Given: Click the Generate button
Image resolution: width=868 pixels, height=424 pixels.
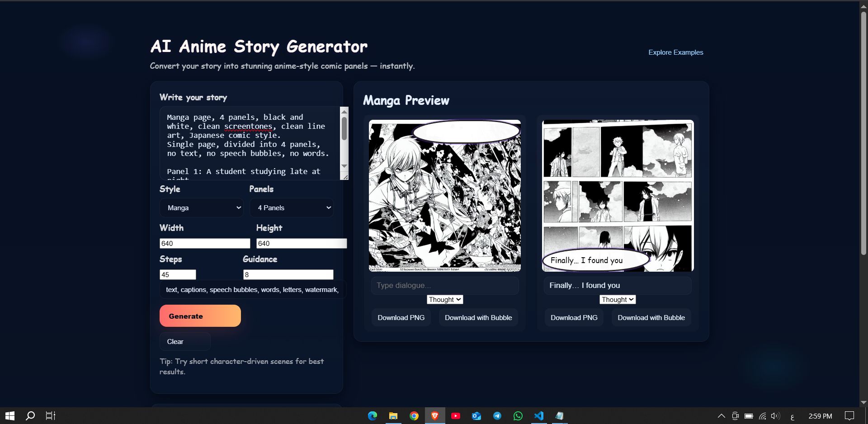Looking at the screenshot, I should pos(200,316).
